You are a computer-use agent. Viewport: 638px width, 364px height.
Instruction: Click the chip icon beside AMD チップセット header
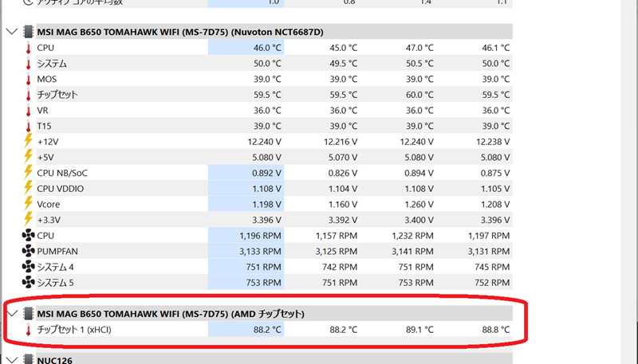point(28,314)
